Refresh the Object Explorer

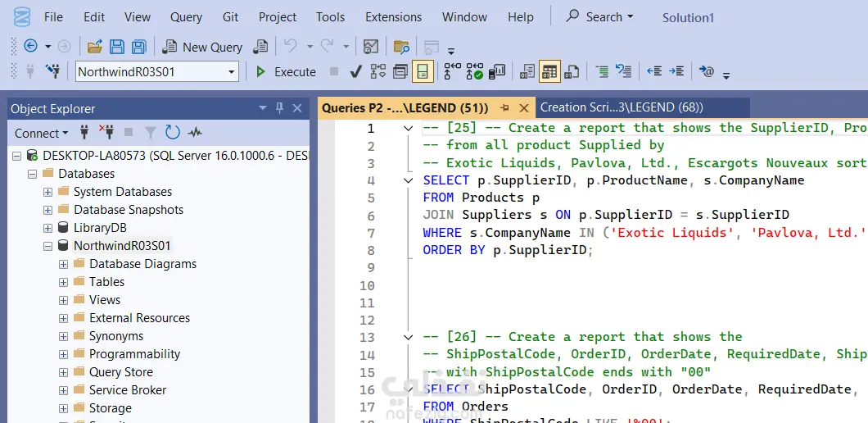pos(172,133)
